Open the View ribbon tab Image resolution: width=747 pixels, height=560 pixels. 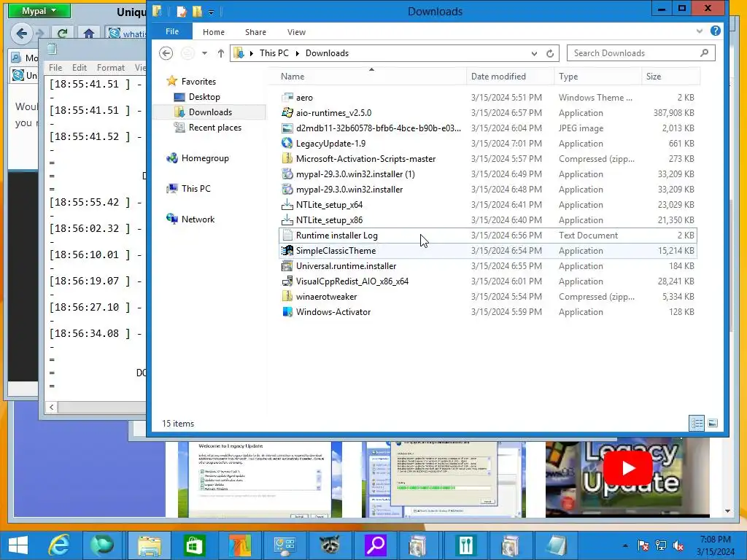pyautogui.click(x=296, y=32)
